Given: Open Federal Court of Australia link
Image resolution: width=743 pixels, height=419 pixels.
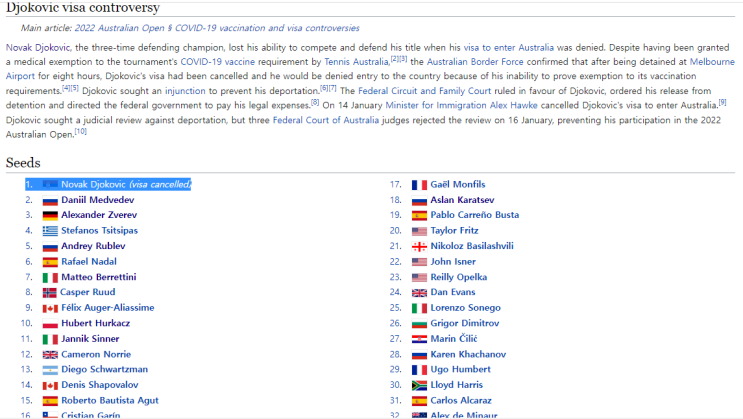Looking at the screenshot, I should pyautogui.click(x=326, y=120).
